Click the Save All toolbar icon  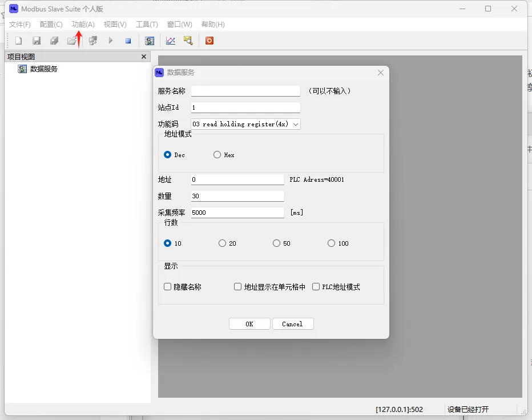click(x=54, y=41)
